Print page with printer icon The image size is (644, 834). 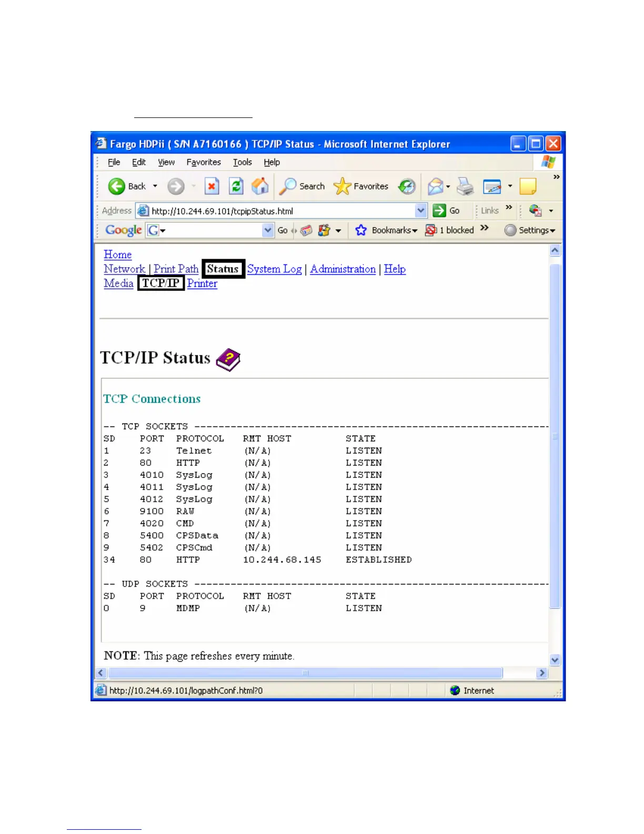coord(465,186)
